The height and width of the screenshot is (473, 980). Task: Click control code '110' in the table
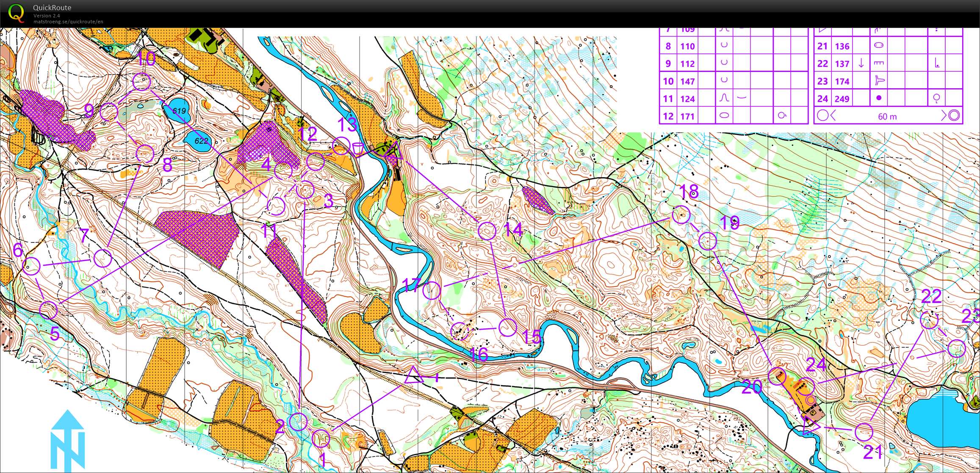pos(687,46)
